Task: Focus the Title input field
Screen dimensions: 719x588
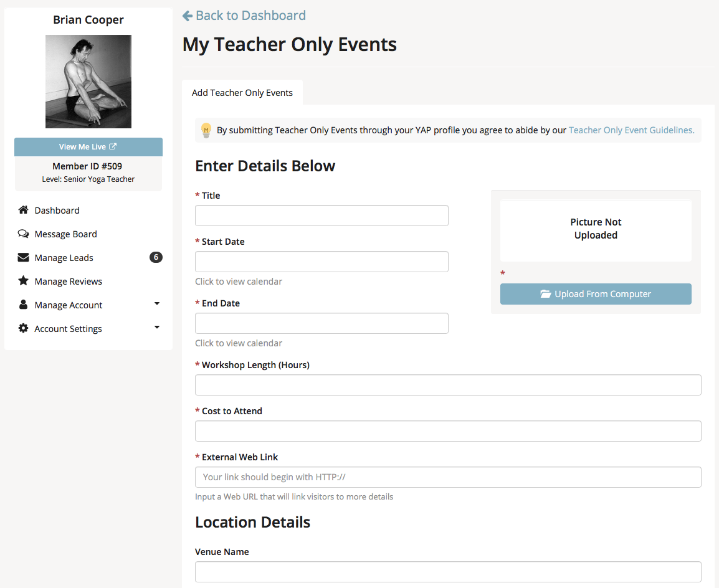Action: pos(321,216)
